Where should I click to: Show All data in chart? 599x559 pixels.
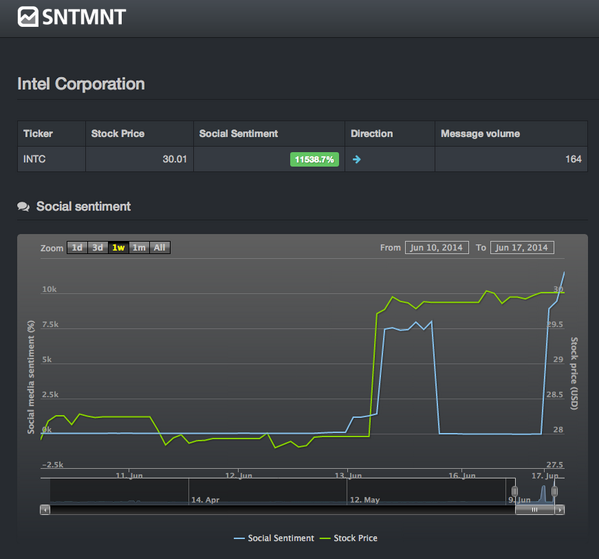[160, 248]
